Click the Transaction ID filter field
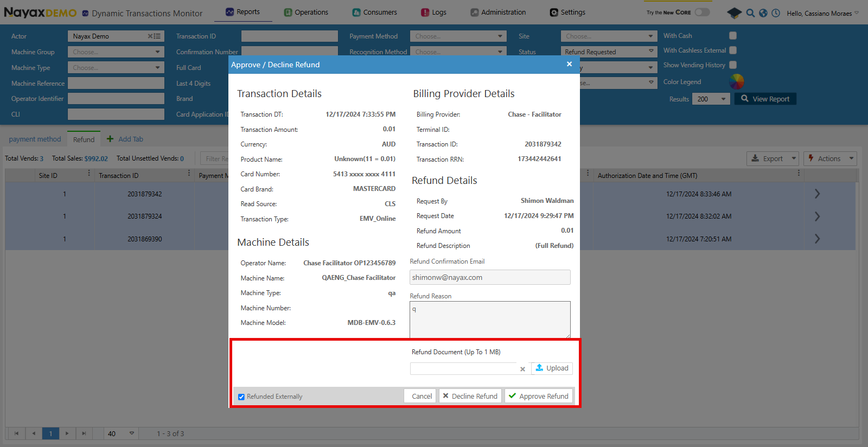 (x=290, y=36)
